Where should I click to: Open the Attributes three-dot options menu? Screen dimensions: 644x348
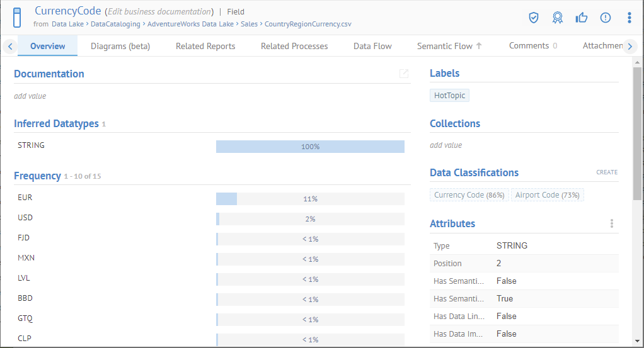pos(611,223)
